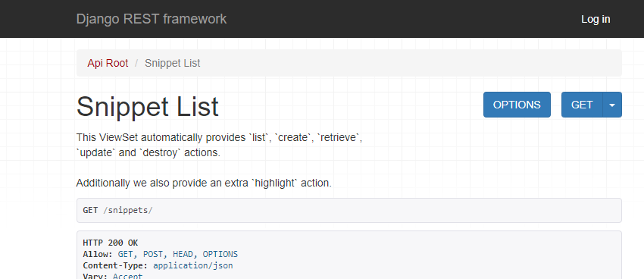Select the HTTP 200 OK status text
644x279 pixels.
pyautogui.click(x=111, y=243)
